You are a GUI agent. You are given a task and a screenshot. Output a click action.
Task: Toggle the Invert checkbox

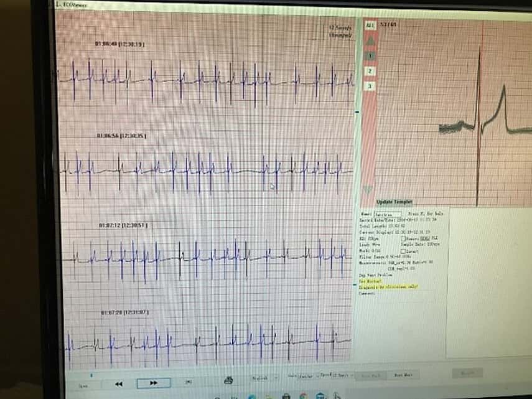point(404,251)
